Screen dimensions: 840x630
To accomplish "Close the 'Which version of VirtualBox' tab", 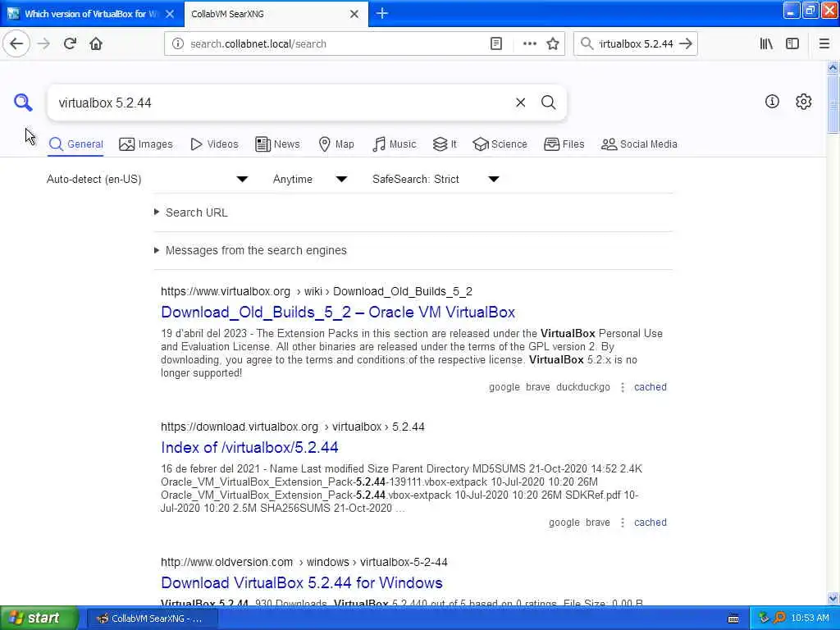I will [170, 14].
